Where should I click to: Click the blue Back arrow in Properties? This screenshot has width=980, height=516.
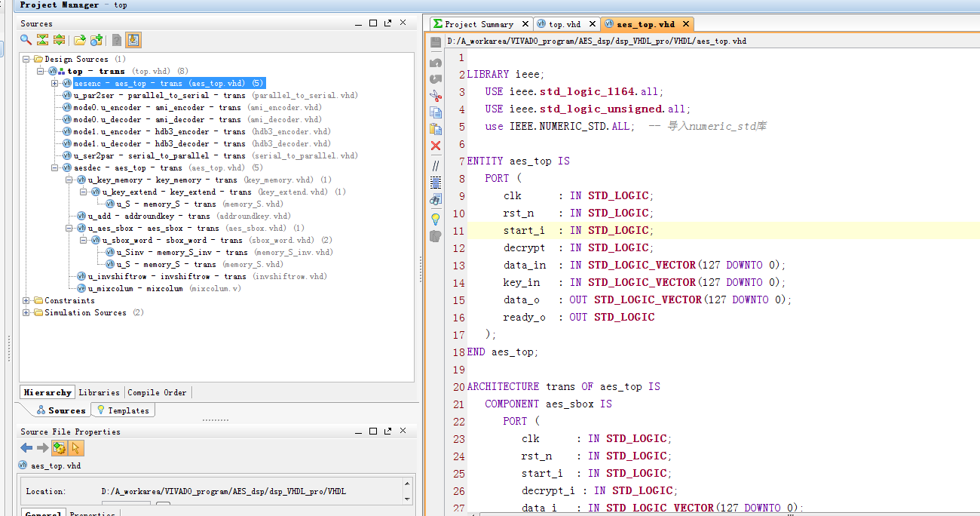[x=26, y=448]
